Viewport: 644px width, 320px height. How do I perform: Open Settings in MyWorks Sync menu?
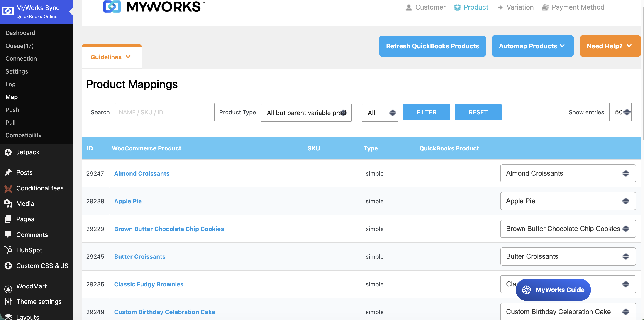point(17,71)
